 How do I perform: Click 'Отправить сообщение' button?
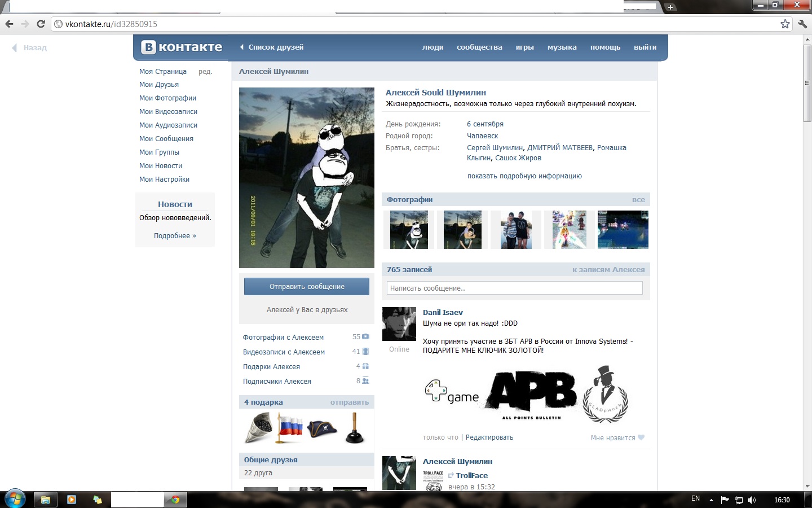pyautogui.click(x=307, y=286)
